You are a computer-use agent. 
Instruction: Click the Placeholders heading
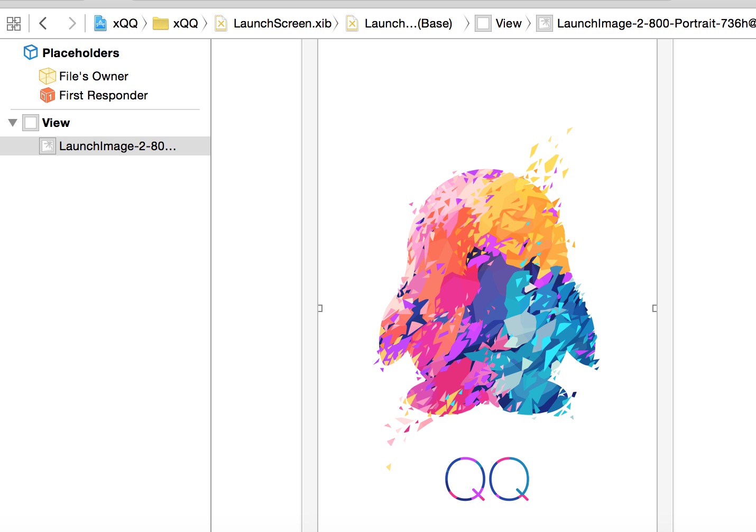(81, 53)
